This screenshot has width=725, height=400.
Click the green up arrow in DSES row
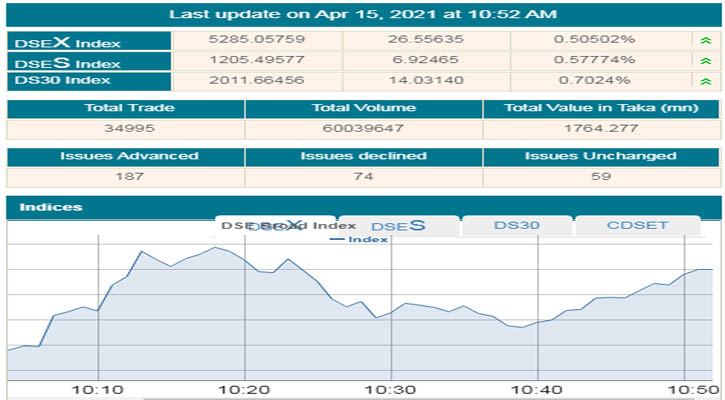(x=707, y=61)
